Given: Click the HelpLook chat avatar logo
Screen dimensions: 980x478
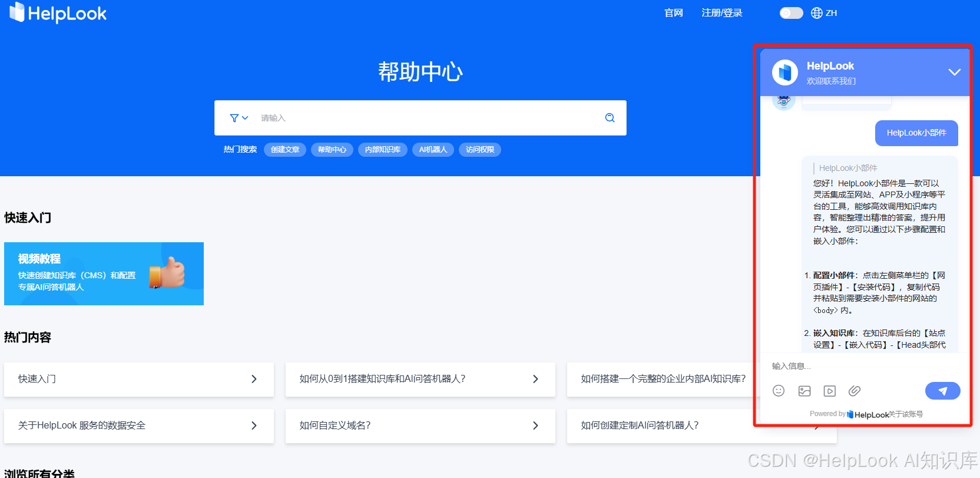Looking at the screenshot, I should pyautogui.click(x=785, y=72).
